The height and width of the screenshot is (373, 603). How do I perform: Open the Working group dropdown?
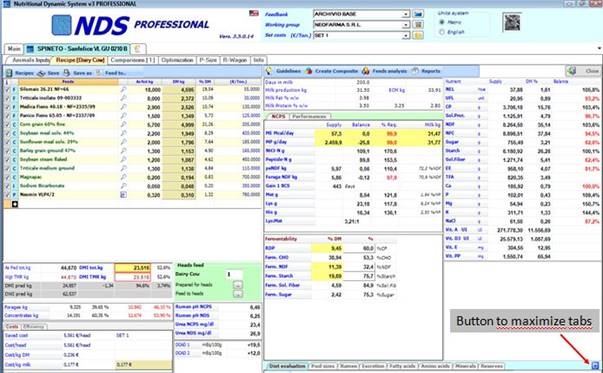point(406,25)
